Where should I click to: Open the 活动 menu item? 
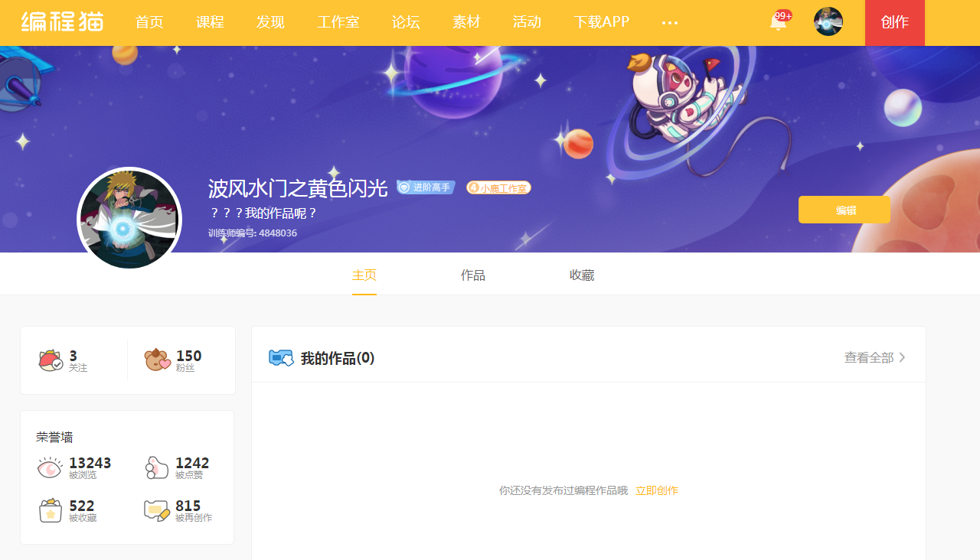tap(527, 22)
